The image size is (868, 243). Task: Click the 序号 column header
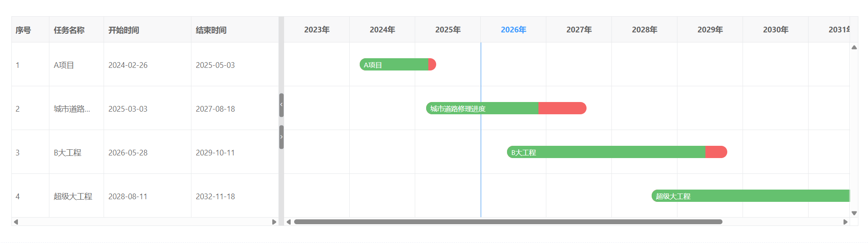(30, 30)
